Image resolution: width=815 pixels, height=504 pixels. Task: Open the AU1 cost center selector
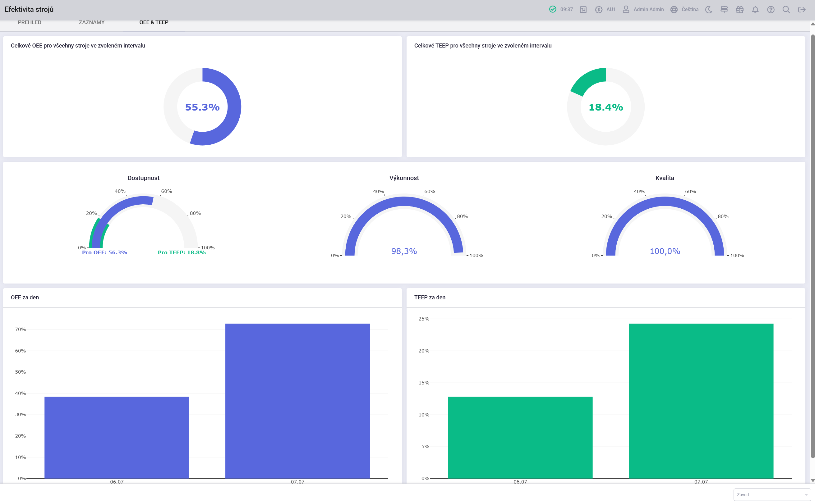(x=605, y=9)
